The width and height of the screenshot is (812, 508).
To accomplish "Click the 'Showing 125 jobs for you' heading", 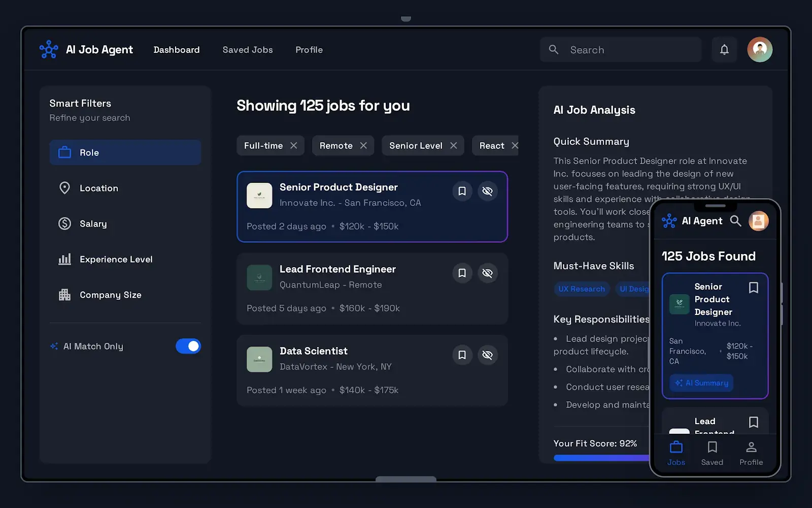I will pyautogui.click(x=323, y=106).
